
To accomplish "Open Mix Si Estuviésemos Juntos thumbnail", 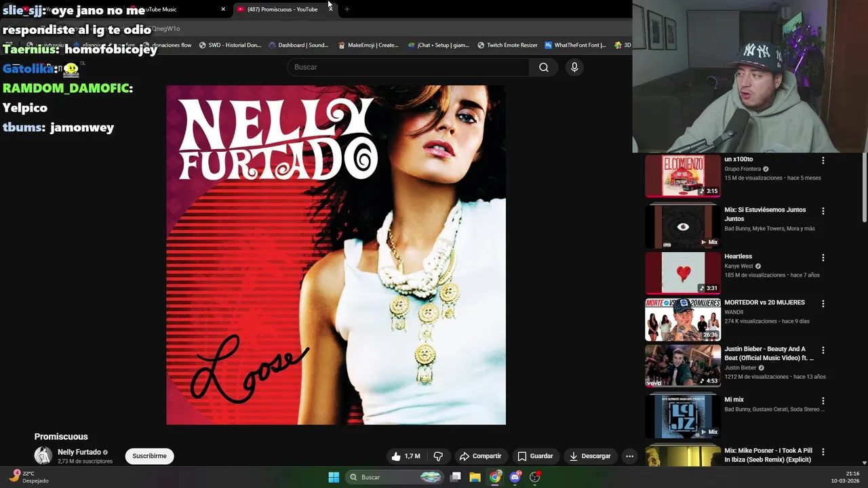I will [x=682, y=226].
